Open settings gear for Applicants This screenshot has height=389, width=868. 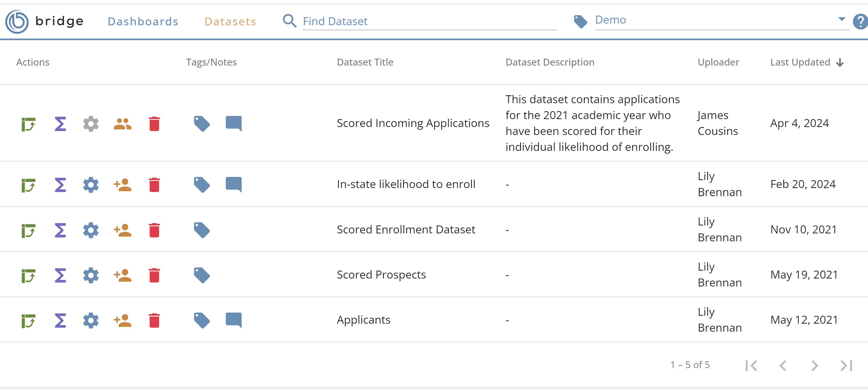coord(91,320)
